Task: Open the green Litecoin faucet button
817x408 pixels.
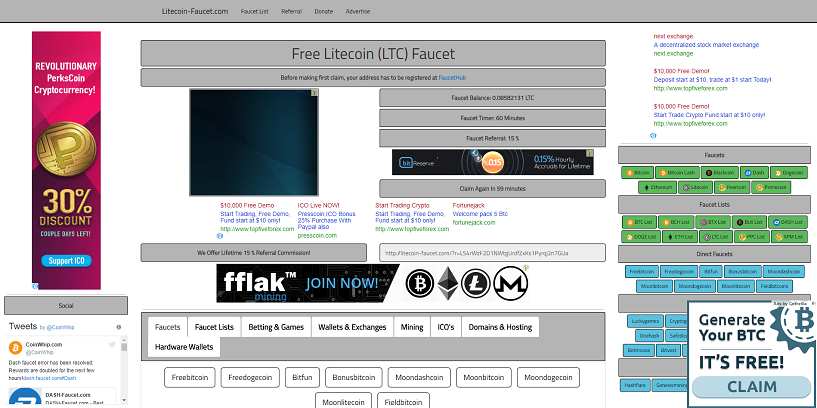Action: [695, 187]
